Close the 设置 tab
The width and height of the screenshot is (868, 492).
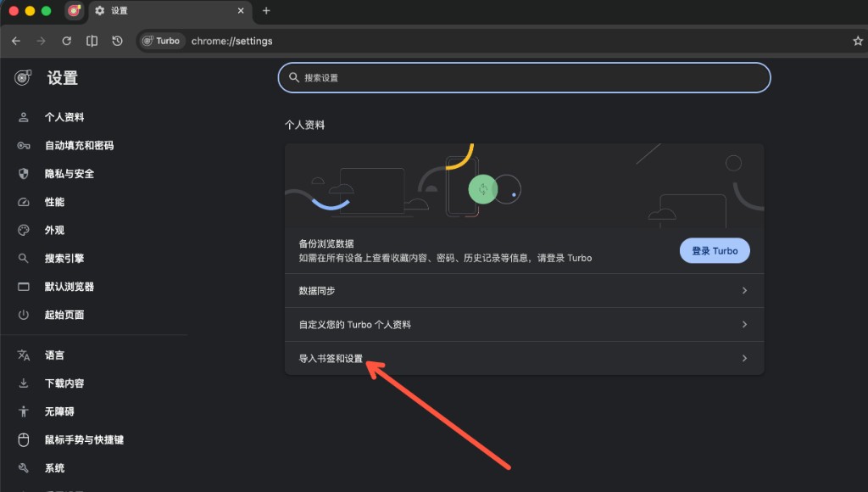[x=241, y=10]
